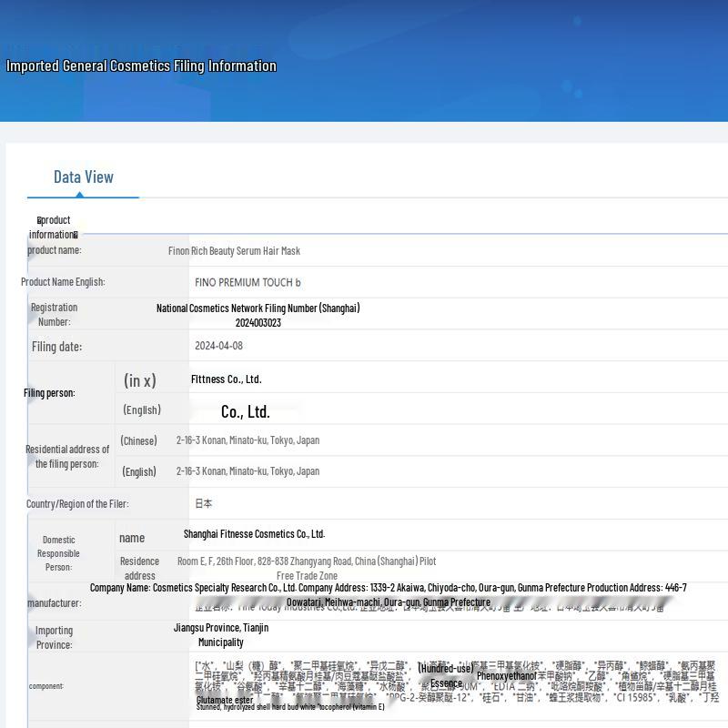Image resolution: width=728 pixels, height=728 pixels.
Task: Click the 'Filing person:' label
Action: [49, 393]
